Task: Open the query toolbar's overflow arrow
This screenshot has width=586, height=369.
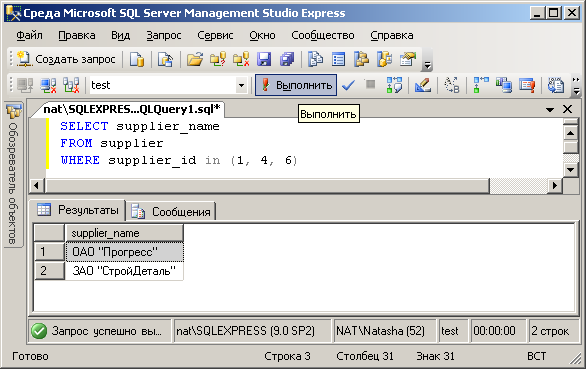Action: 576,90
